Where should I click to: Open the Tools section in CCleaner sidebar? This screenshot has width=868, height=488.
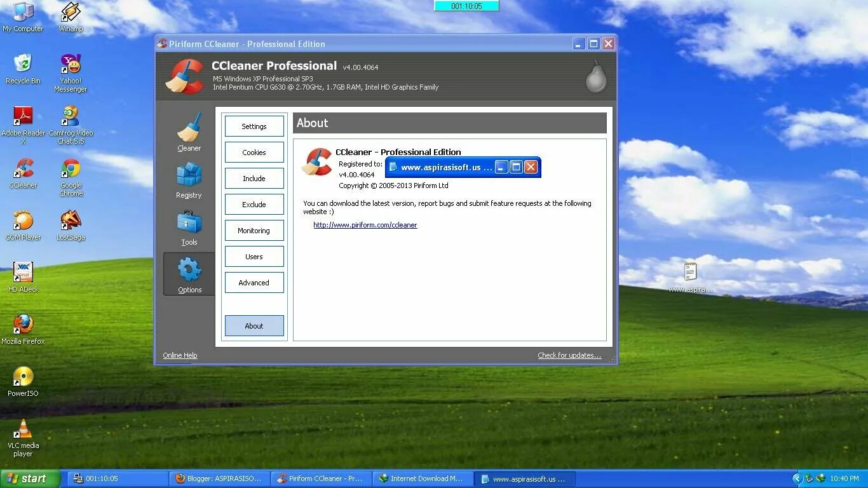(189, 227)
